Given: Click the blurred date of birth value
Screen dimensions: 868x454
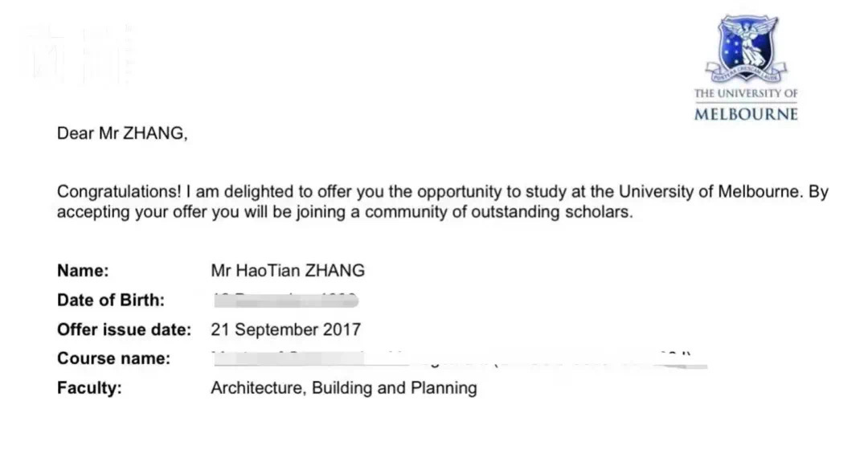Looking at the screenshot, I should coord(285,300).
